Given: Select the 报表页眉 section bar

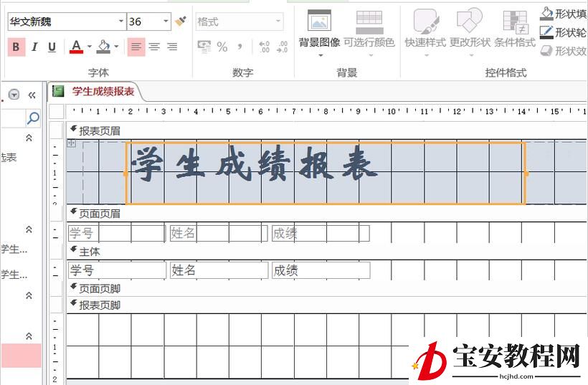Looking at the screenshot, I should pos(326,130).
